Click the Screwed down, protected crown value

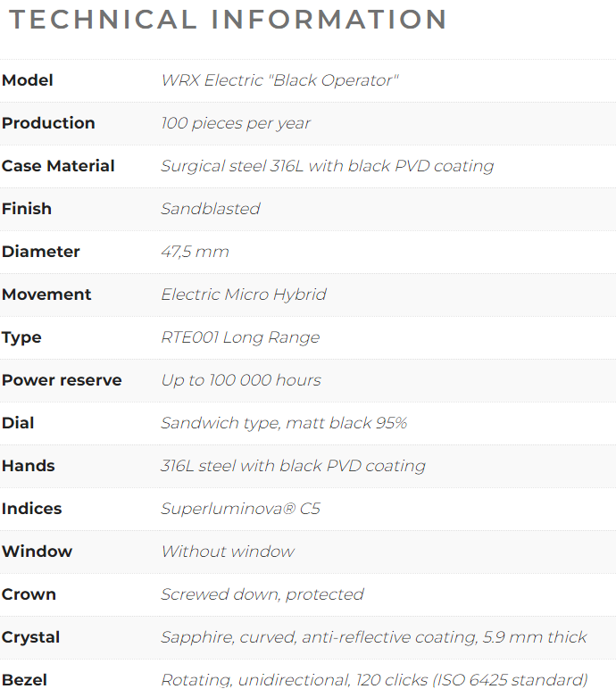tap(262, 594)
